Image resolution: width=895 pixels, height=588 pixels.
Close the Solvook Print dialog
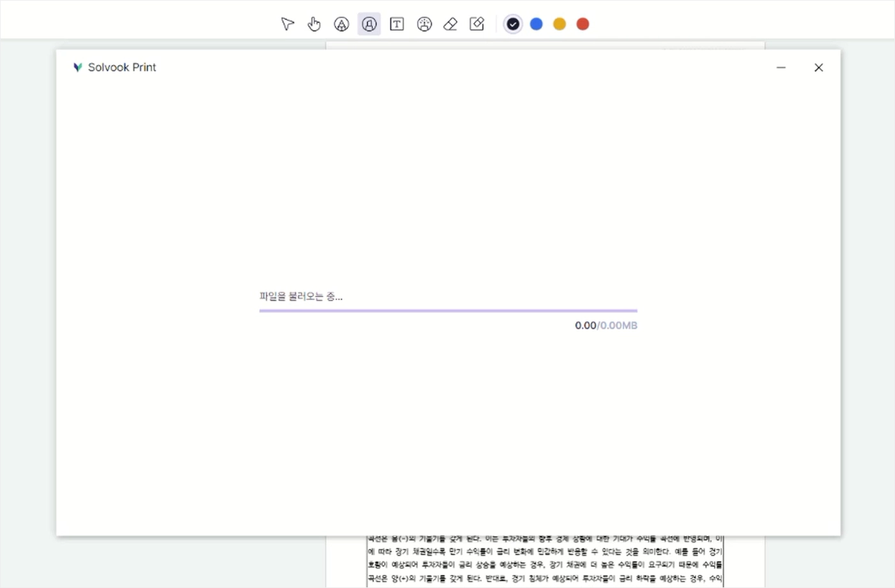pos(818,67)
